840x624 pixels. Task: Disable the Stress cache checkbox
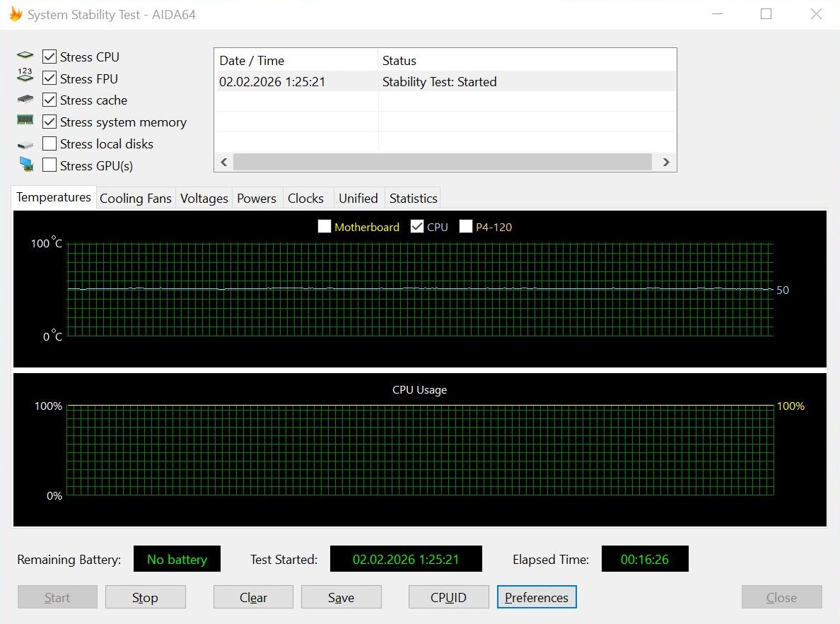click(x=49, y=100)
